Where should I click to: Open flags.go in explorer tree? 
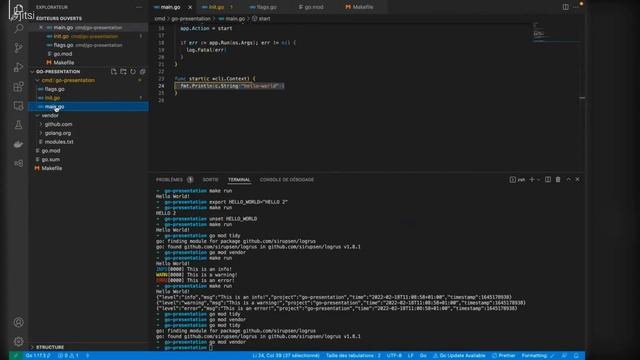point(88,89)
